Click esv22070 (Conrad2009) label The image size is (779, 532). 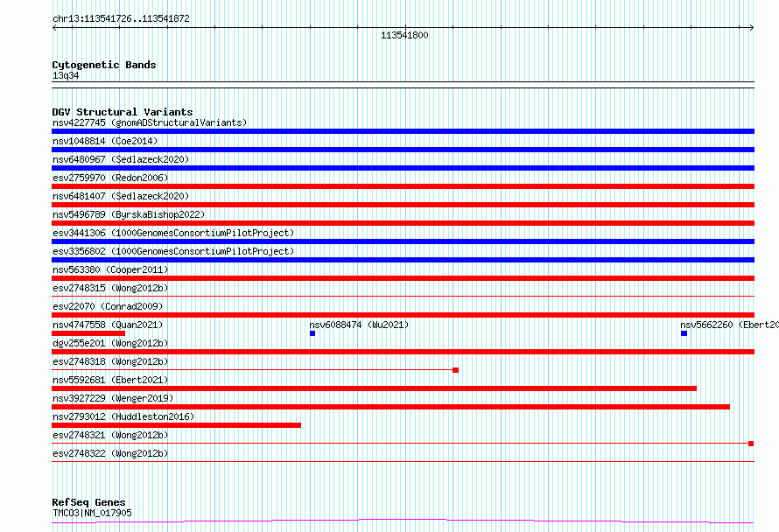[108, 306]
